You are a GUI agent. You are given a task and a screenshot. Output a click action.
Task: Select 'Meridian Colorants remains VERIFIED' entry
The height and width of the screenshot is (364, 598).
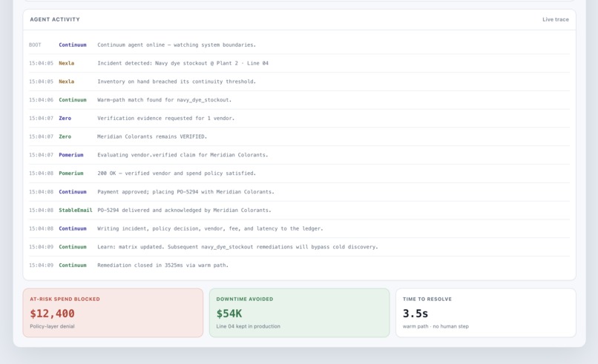299,136
